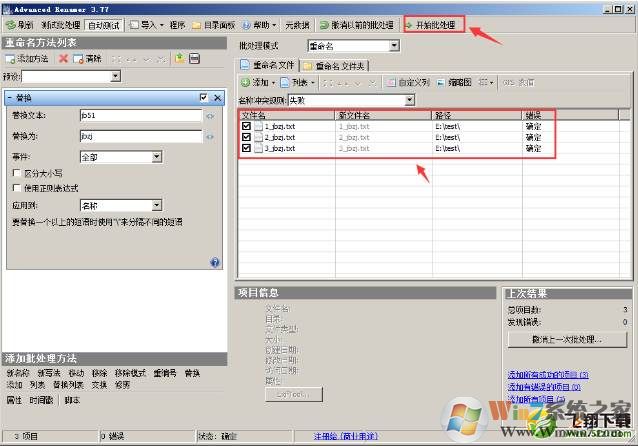Click Thumbnails (缩略图) view icon
Image resolution: width=638 pixels, height=446 pixels.
[454, 83]
